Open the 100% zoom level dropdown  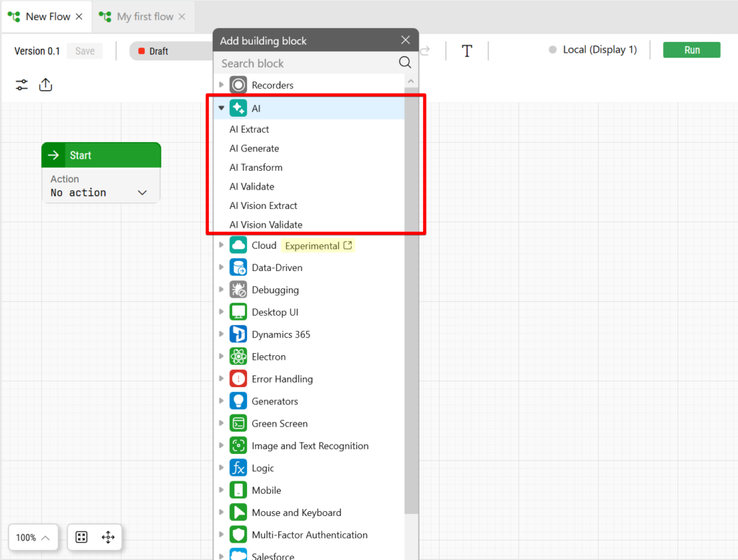tap(33, 537)
